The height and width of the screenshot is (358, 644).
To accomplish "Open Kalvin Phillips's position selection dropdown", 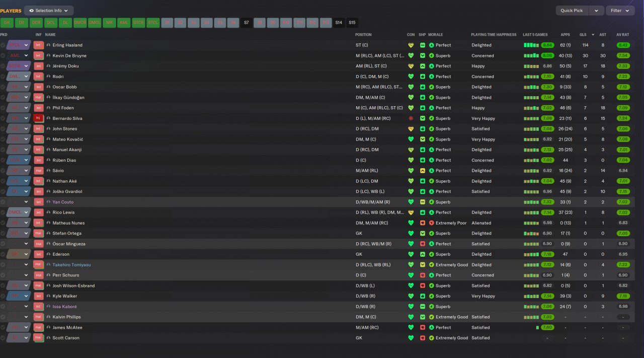I will click(x=19, y=317).
